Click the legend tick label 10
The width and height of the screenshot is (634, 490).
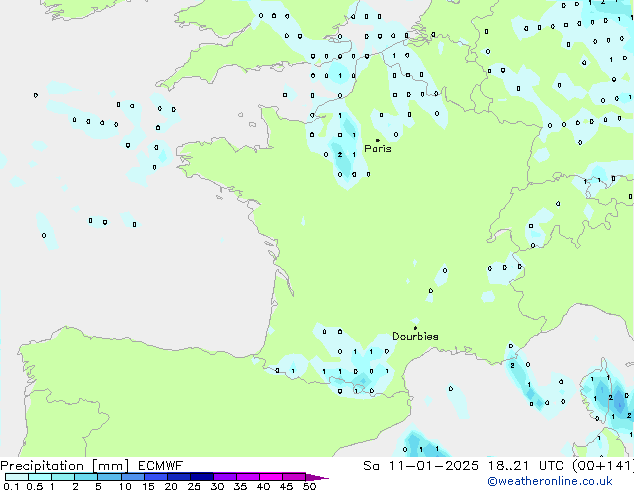point(124,486)
